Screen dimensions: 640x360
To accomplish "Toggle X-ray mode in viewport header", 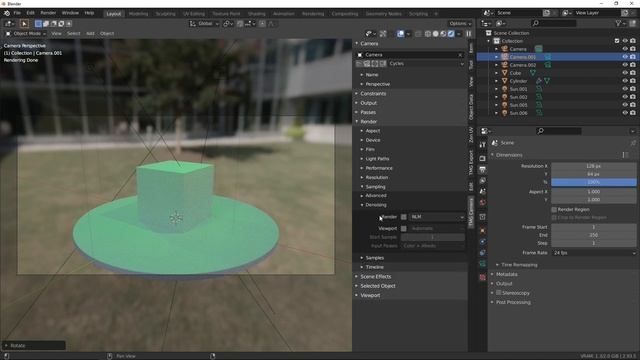I will pos(418,34).
